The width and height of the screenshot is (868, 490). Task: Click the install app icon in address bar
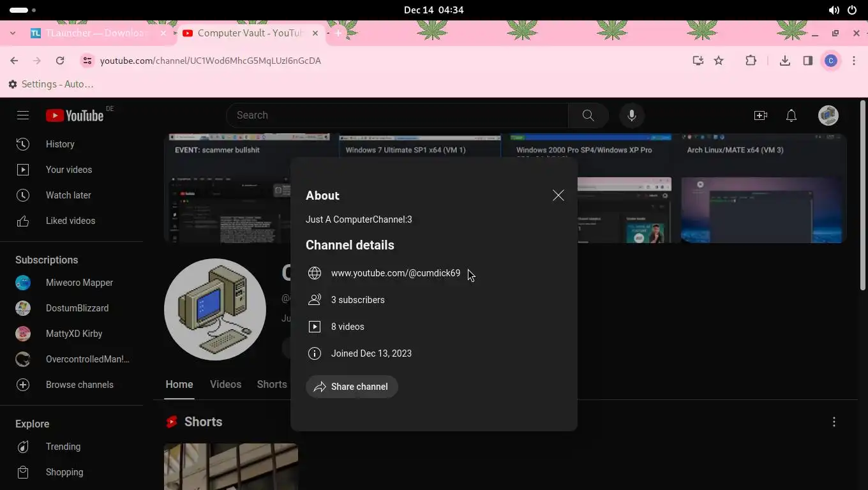pyautogui.click(x=698, y=61)
